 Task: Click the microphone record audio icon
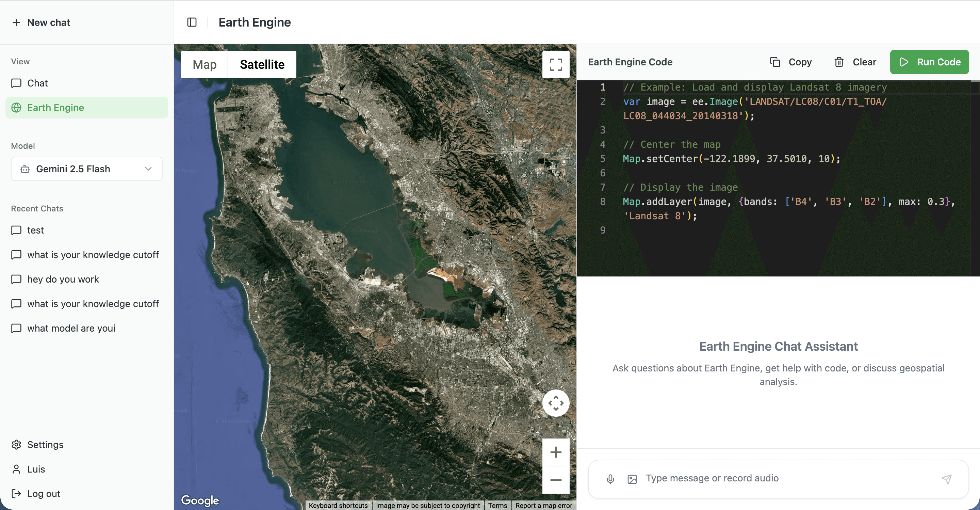point(610,479)
